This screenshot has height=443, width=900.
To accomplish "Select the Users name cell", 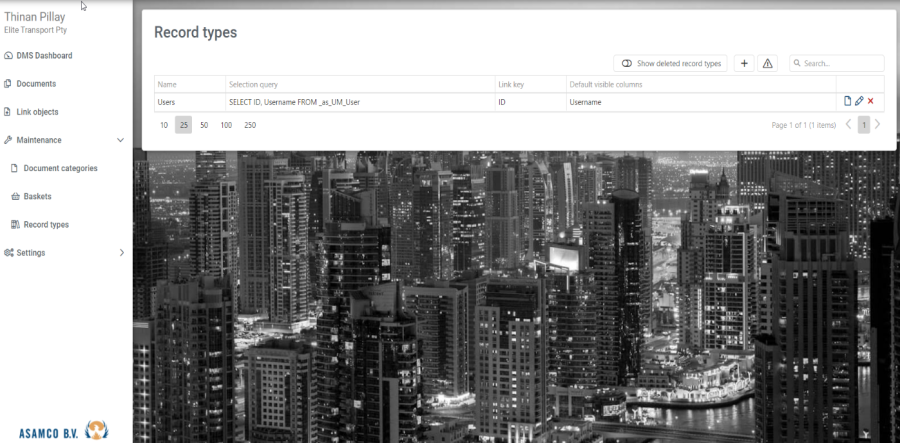I will tap(189, 102).
